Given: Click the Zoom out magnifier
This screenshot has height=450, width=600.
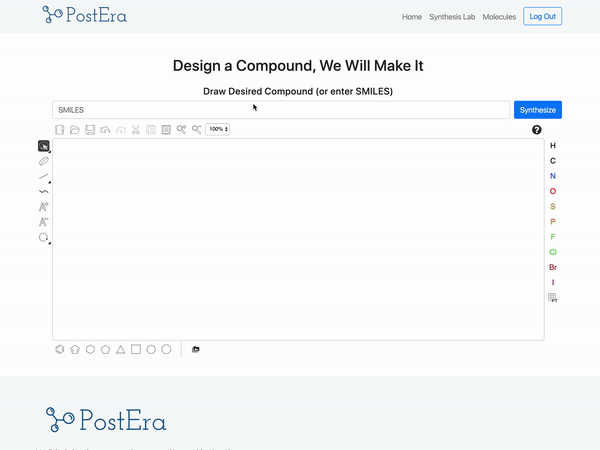Looking at the screenshot, I should click(x=197, y=130).
